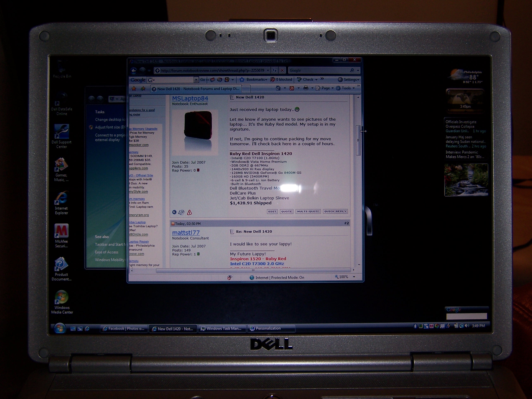Image resolution: width=532 pixels, height=399 pixels.
Task: Click the user online status icon under MSLaptop84's post
Action: click(x=174, y=212)
